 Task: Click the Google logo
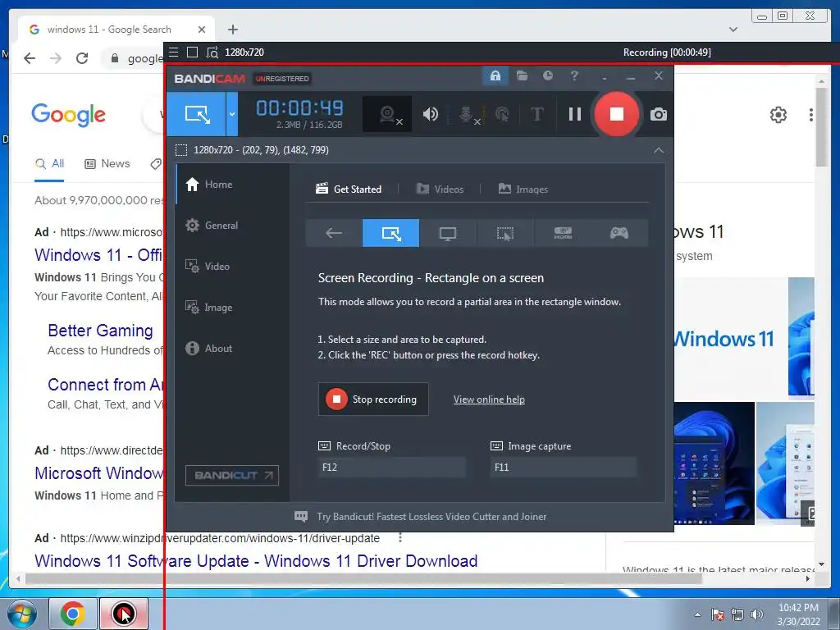click(x=69, y=114)
